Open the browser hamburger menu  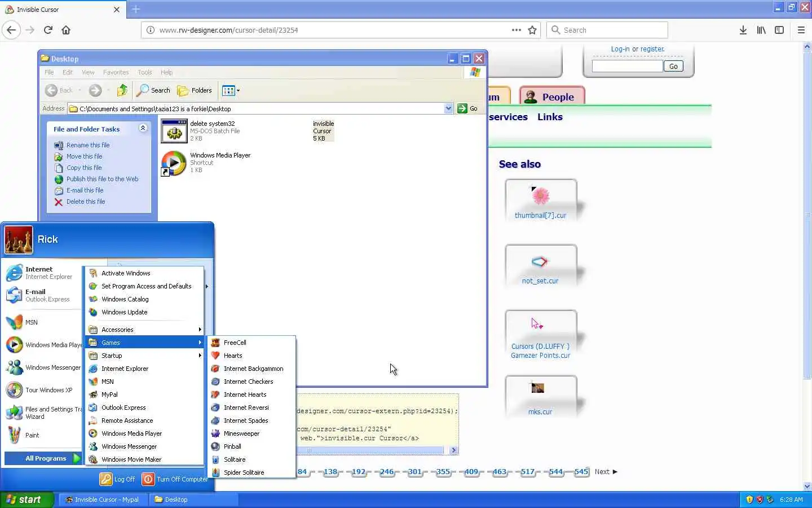[x=801, y=30]
